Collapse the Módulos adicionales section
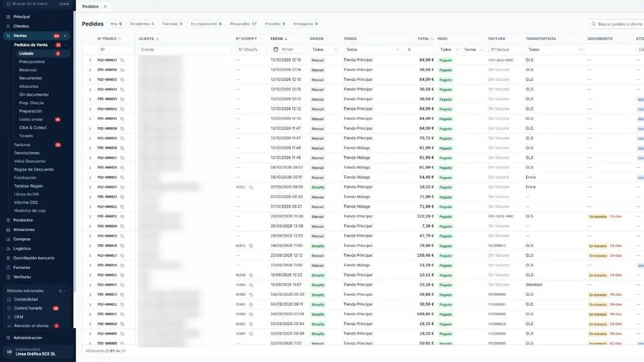The image size is (644, 362). tap(65, 291)
